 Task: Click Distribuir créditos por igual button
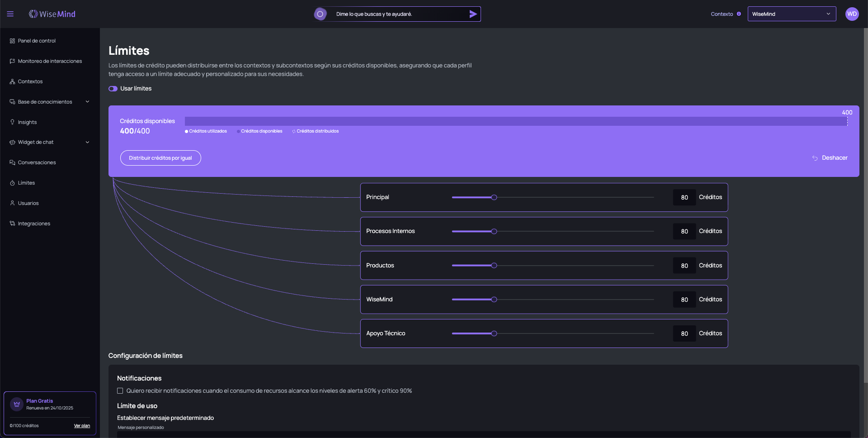pos(160,158)
